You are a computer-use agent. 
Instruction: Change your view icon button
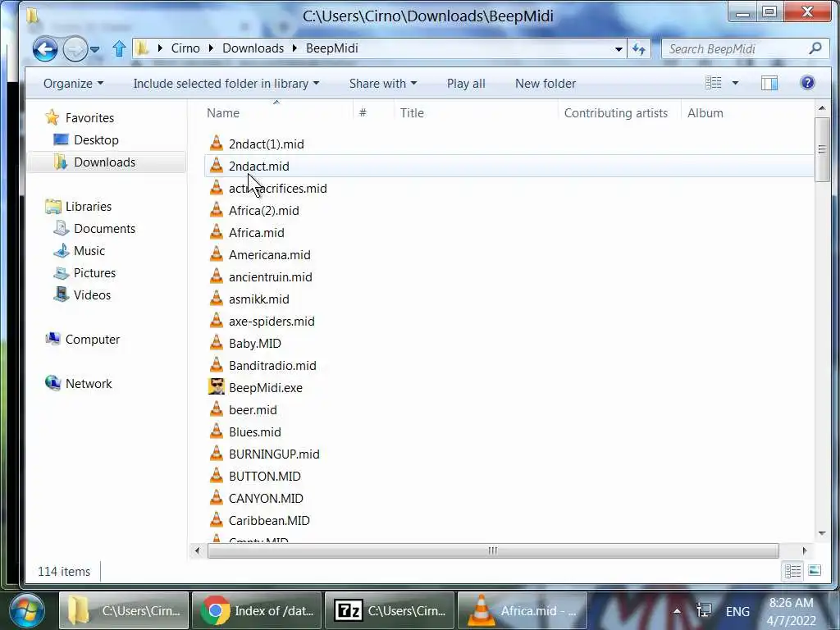(714, 83)
